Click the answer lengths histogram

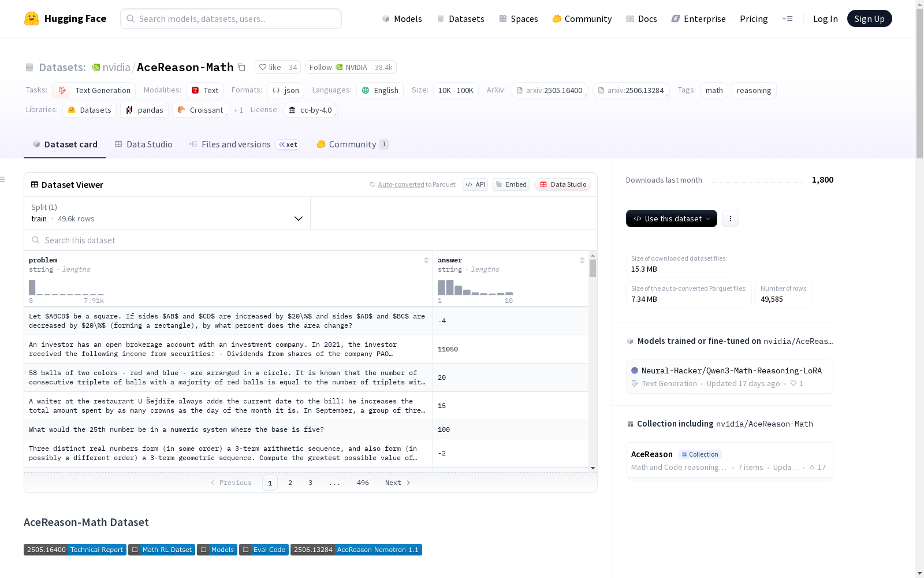click(x=475, y=287)
